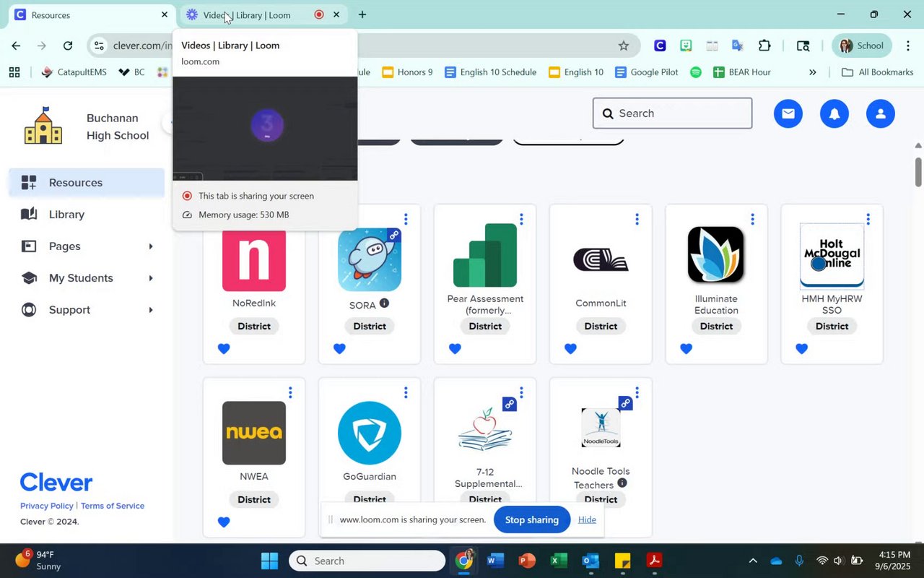
Task: Open options menu on HMH MyHRW card
Action: 868,219
